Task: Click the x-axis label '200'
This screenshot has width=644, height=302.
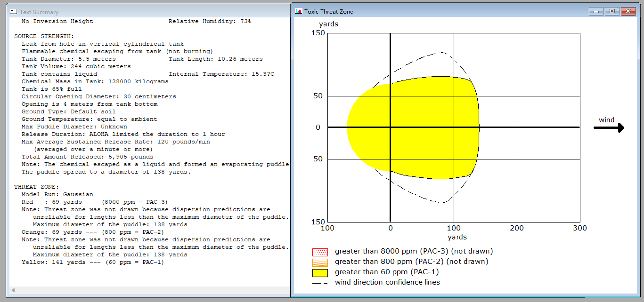Action: tap(517, 228)
